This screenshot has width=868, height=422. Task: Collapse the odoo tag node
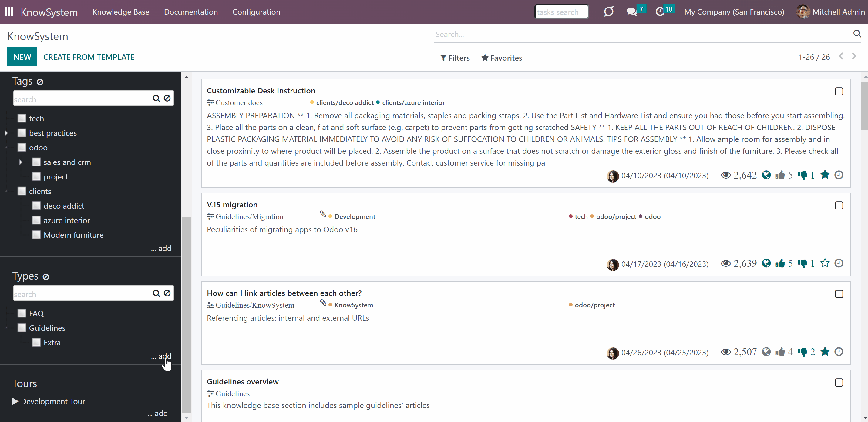coord(6,148)
